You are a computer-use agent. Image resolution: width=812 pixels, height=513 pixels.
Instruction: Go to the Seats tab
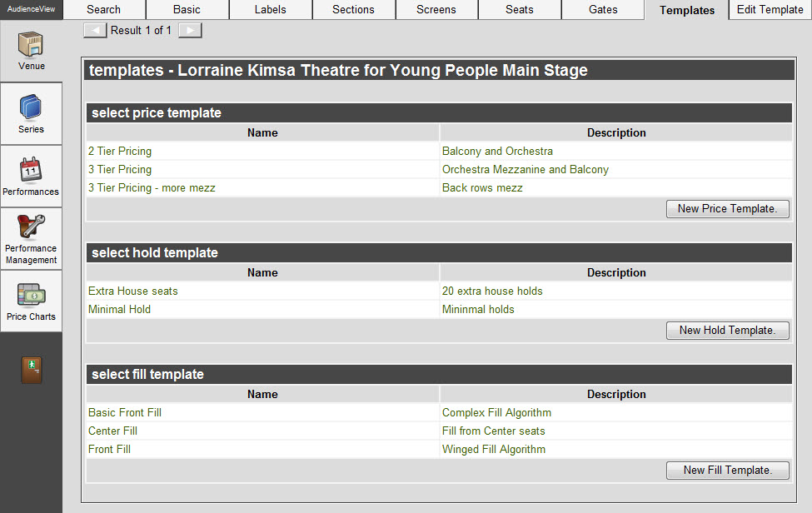(x=520, y=9)
